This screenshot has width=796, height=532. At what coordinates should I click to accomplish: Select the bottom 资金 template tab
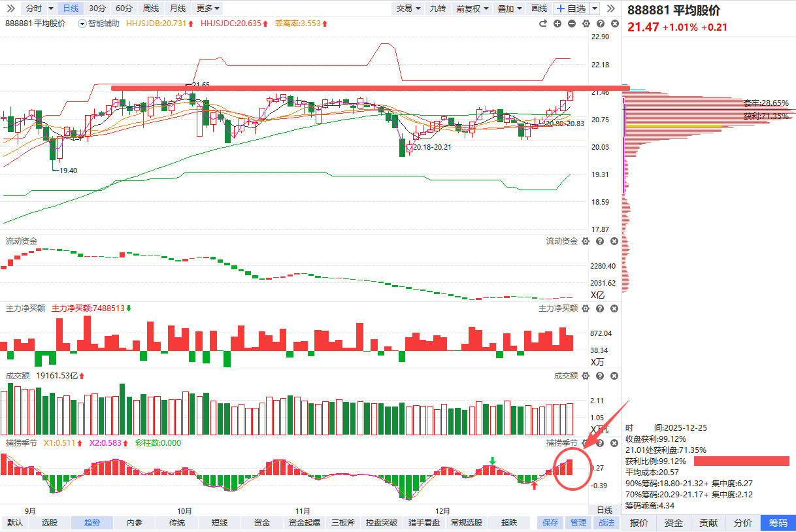[262, 523]
